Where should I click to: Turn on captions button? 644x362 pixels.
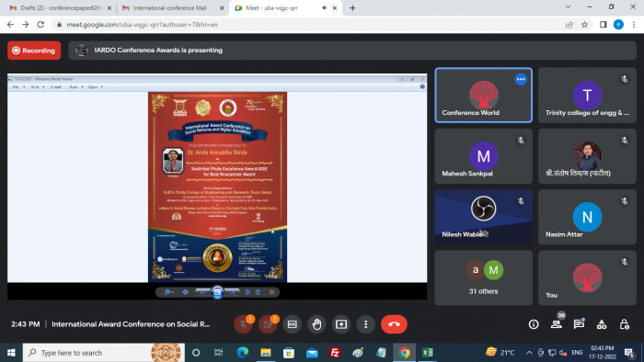(292, 324)
